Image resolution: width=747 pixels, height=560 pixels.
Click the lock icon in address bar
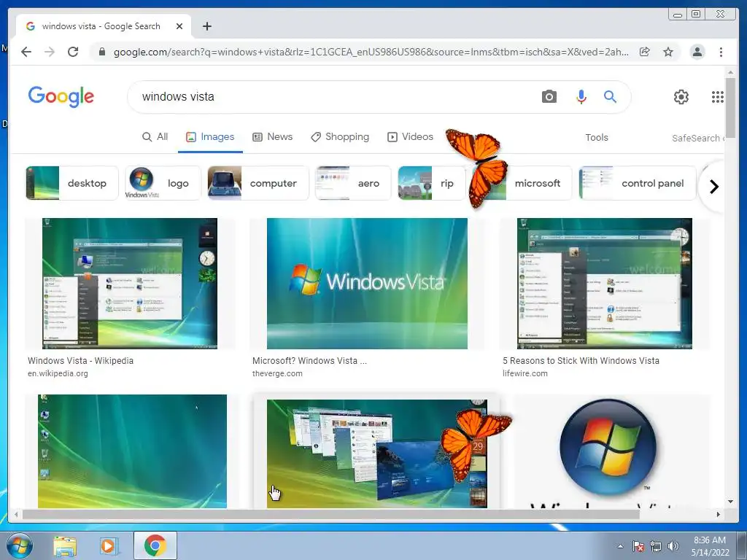point(102,52)
